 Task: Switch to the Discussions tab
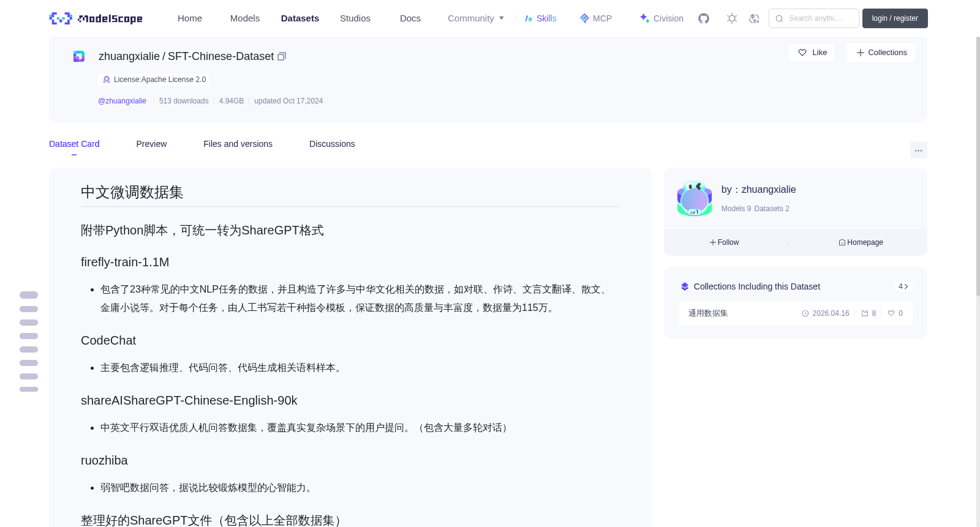(x=332, y=144)
